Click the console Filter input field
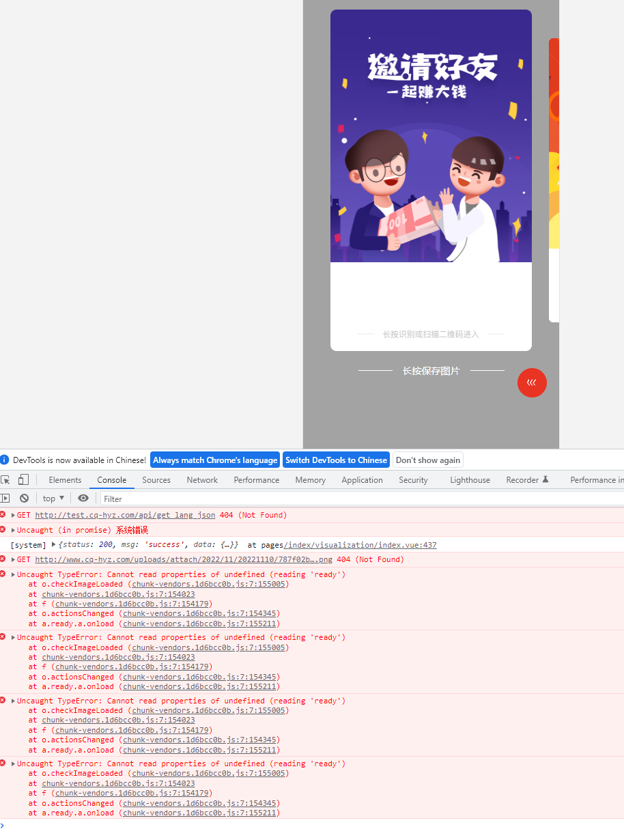The image size is (624, 840). coord(361,499)
